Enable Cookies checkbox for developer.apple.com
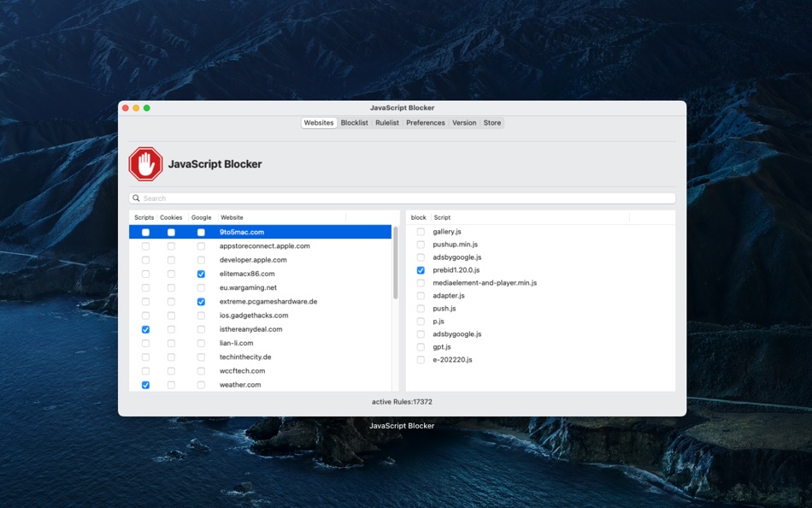The width and height of the screenshot is (812, 508). click(x=171, y=260)
